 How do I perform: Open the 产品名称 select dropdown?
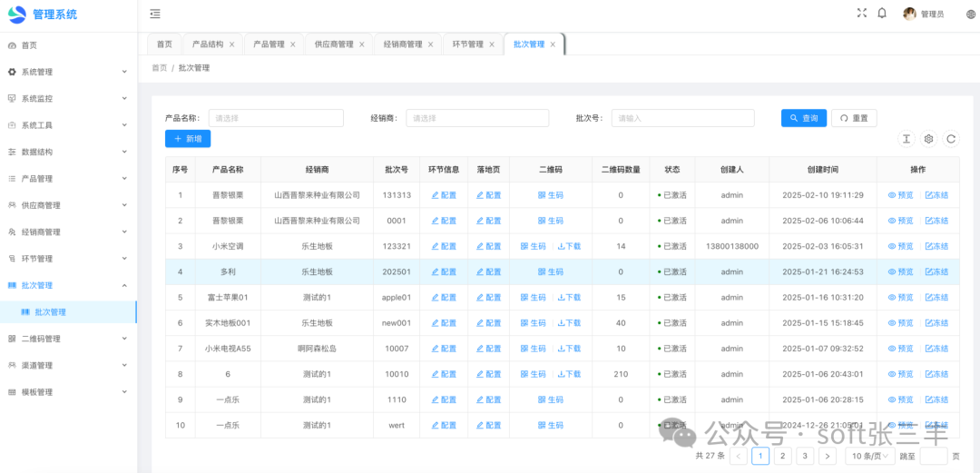(x=276, y=118)
